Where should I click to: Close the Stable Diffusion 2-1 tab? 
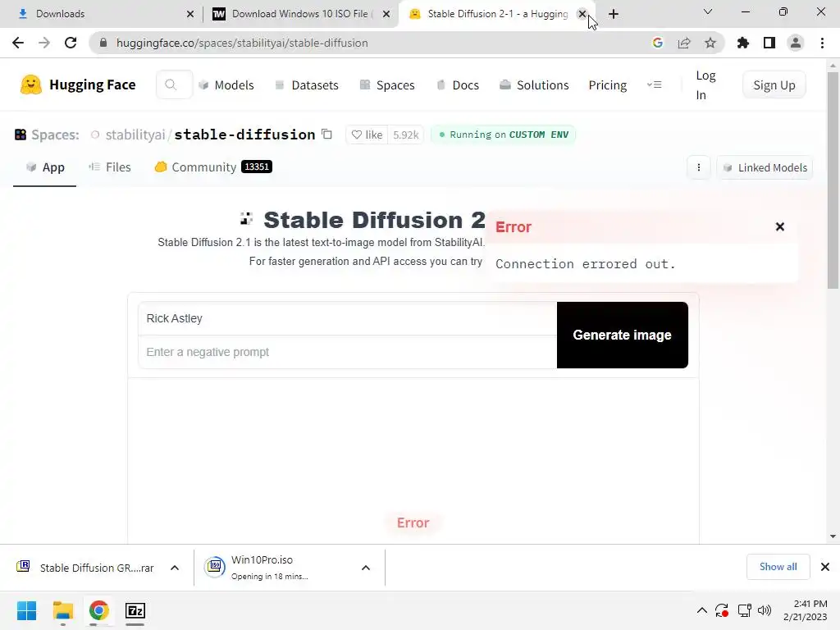(582, 14)
